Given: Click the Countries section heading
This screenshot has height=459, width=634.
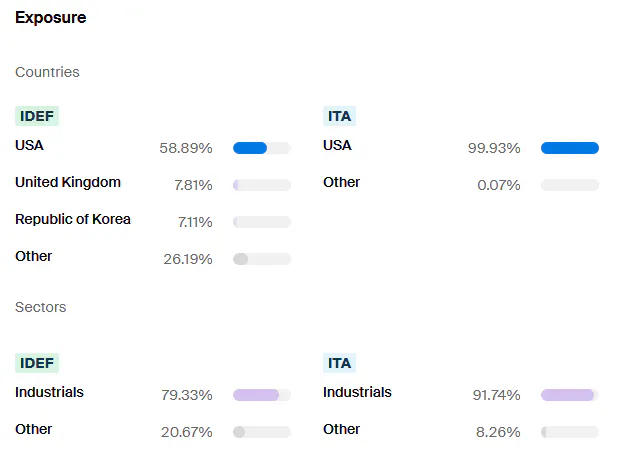Looking at the screenshot, I should 47,72.
